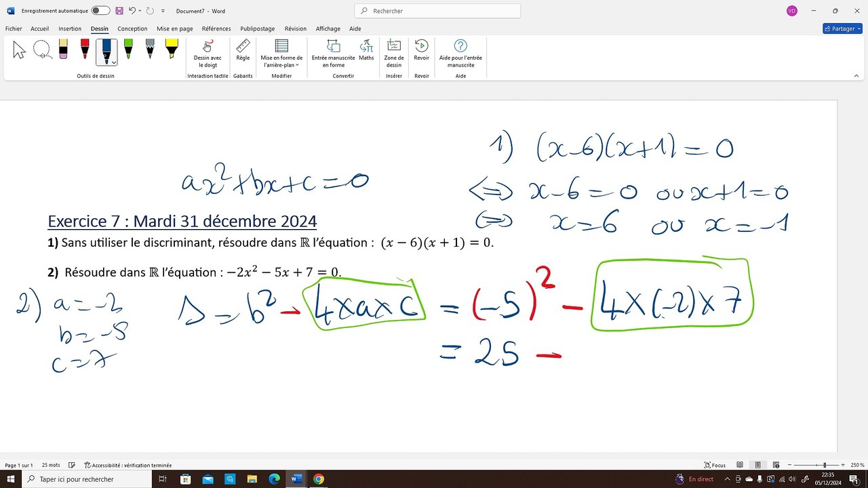The width and height of the screenshot is (868, 488).
Task: Undo the last action
Action: (133, 11)
